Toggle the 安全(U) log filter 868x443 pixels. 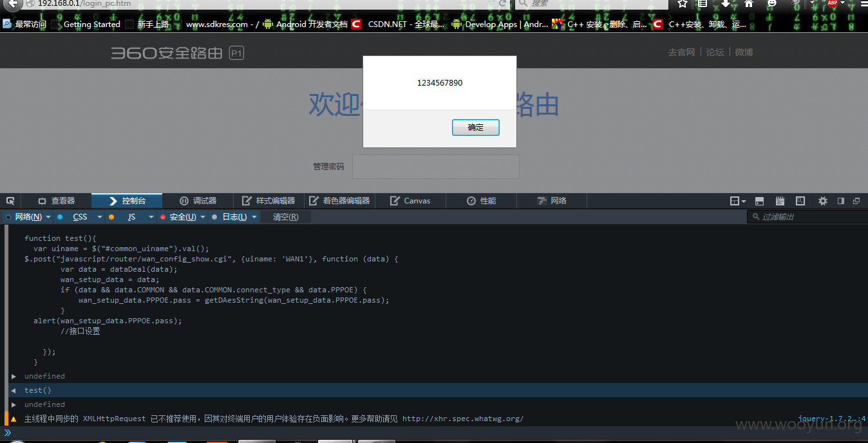pos(178,217)
